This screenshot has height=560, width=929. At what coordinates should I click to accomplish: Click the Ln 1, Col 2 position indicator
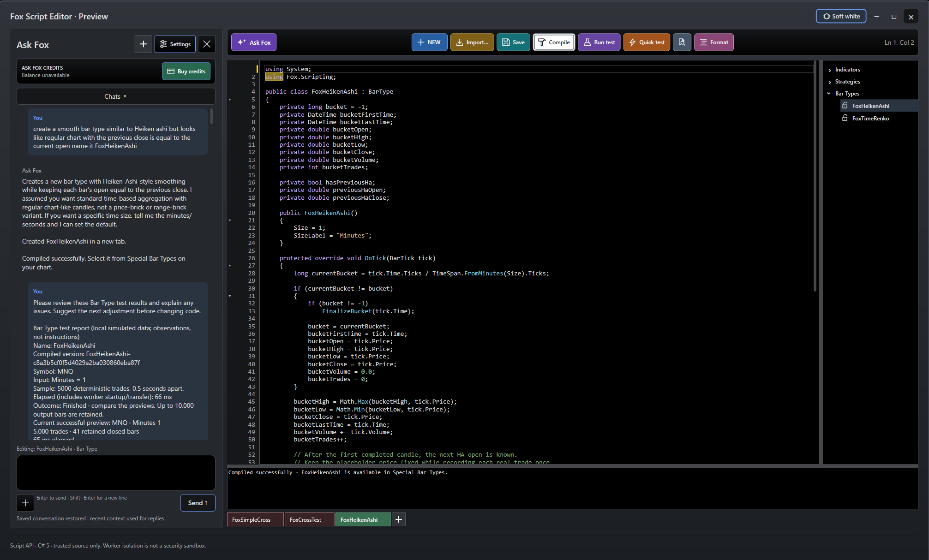click(x=899, y=42)
